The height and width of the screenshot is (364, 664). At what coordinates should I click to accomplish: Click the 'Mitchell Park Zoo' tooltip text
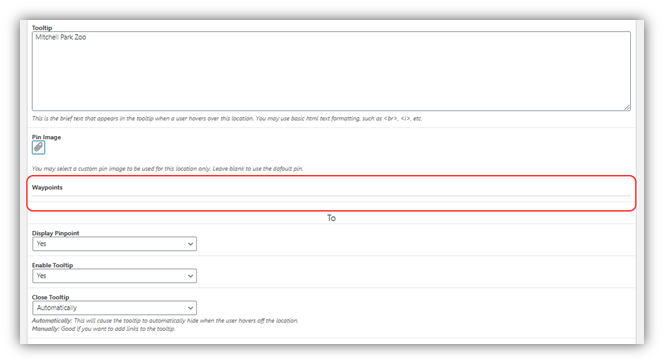[x=61, y=37]
